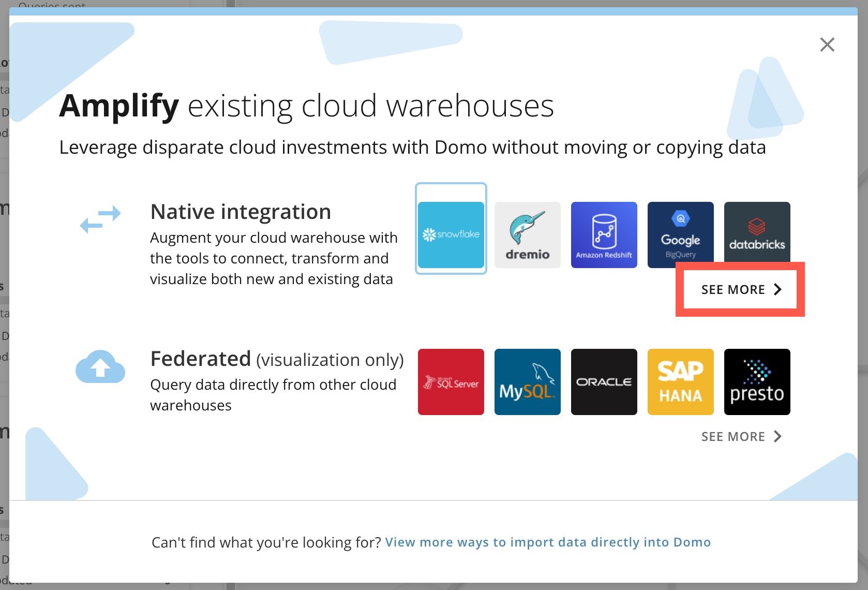Viewport: 868px width, 590px height.
Task: Select the Google BigQuery tile
Action: coord(681,235)
